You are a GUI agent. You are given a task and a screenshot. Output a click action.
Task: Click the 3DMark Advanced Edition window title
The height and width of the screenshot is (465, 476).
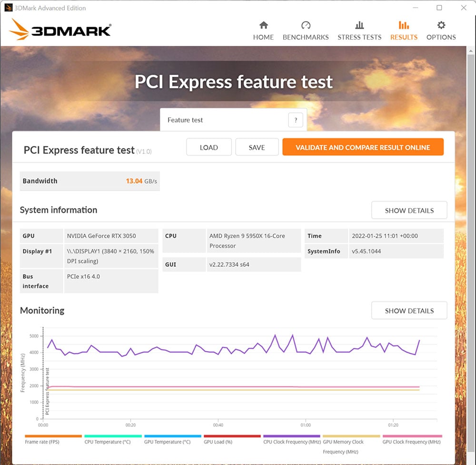(x=50, y=8)
